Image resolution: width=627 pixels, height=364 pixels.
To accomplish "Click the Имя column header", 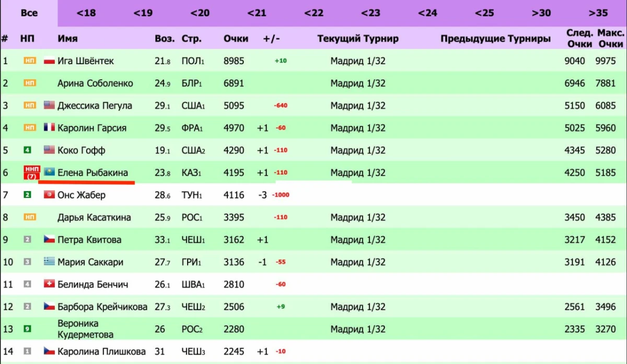I will (x=68, y=39).
